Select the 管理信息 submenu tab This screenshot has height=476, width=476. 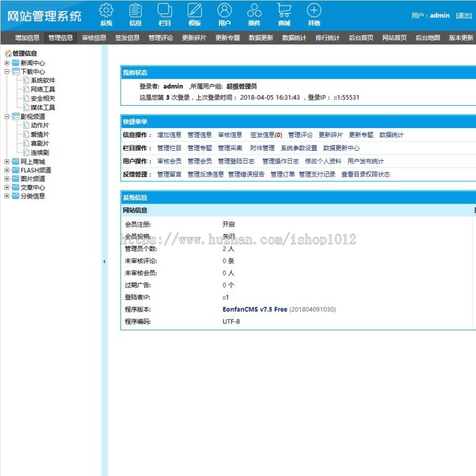tap(60, 38)
